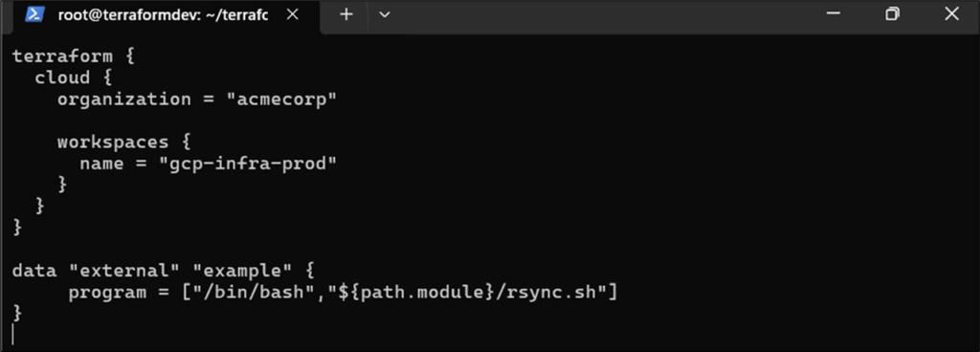Click the text cursor on last line

tap(12, 335)
